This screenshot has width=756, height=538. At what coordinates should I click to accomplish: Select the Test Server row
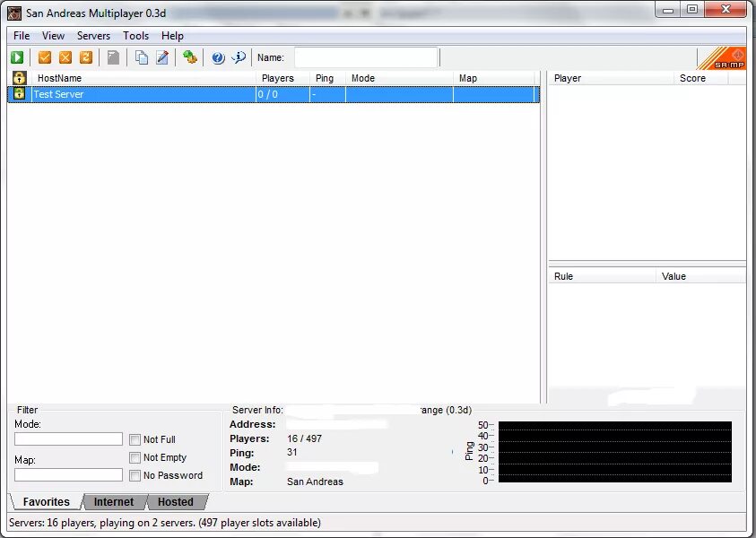tap(274, 94)
